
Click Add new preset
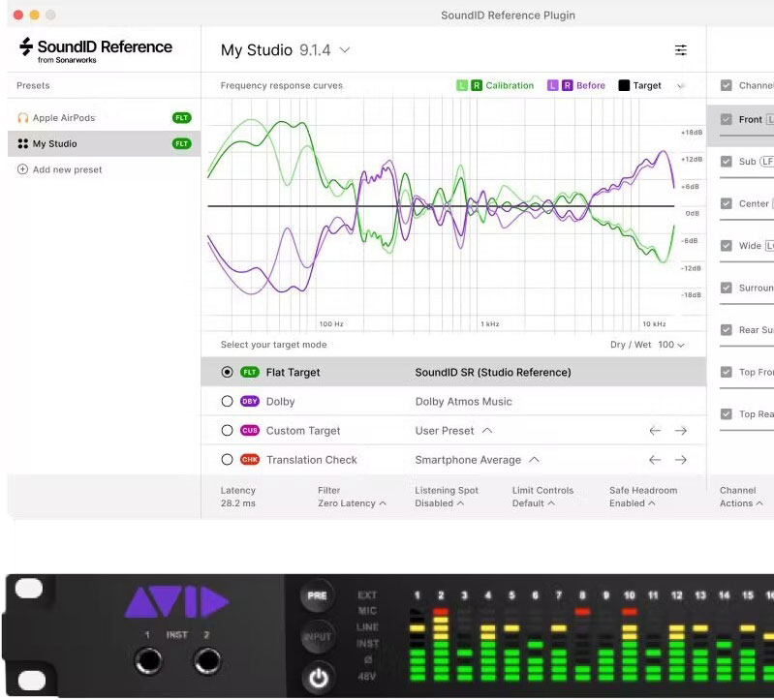point(60,169)
